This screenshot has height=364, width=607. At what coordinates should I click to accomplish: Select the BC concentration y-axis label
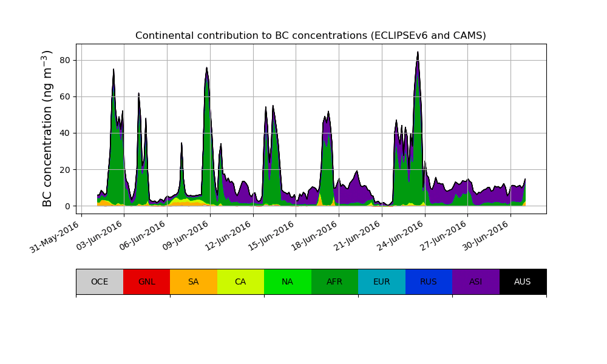[x=47, y=129]
